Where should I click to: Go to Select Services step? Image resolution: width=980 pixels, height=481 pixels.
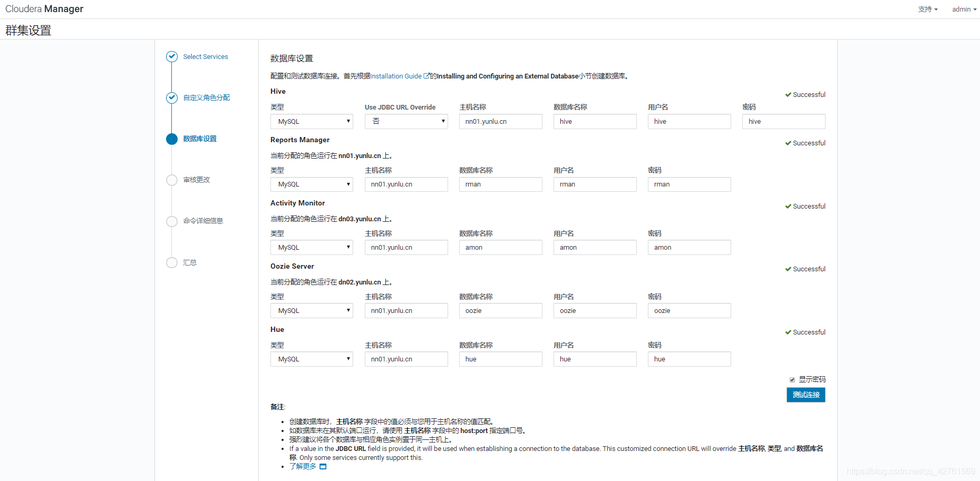[x=206, y=56]
